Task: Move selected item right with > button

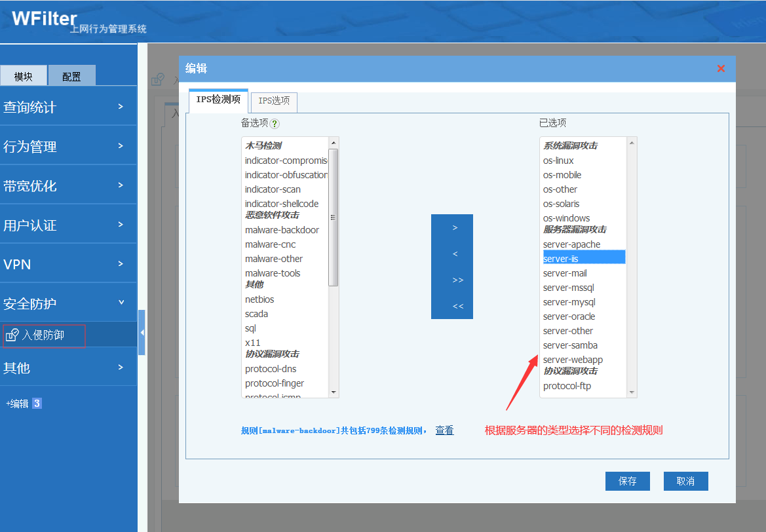Action: coord(455,228)
